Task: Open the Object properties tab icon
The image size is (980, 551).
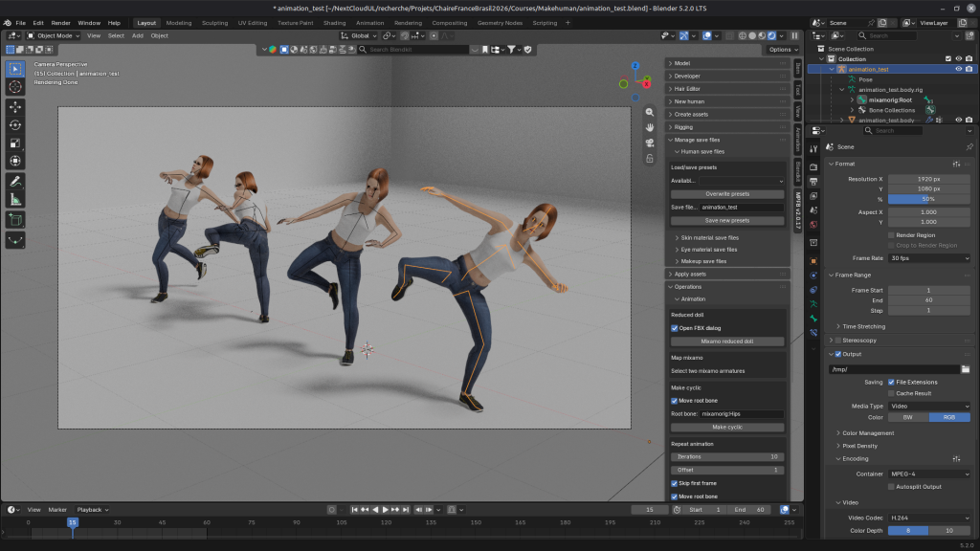Action: [x=813, y=260]
